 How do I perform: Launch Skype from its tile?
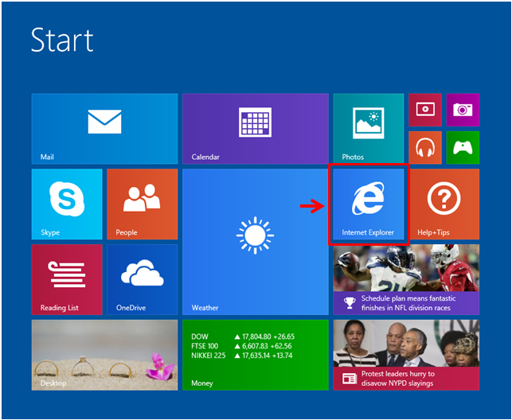[x=67, y=204]
